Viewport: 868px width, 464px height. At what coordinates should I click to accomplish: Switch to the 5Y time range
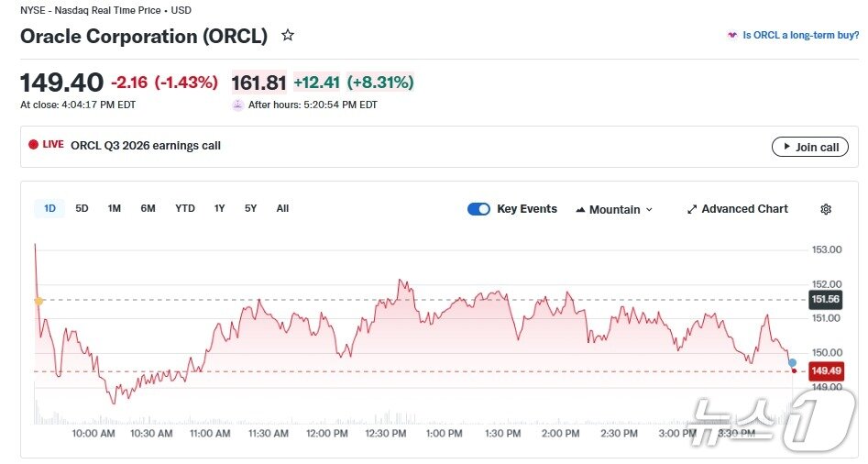click(250, 208)
